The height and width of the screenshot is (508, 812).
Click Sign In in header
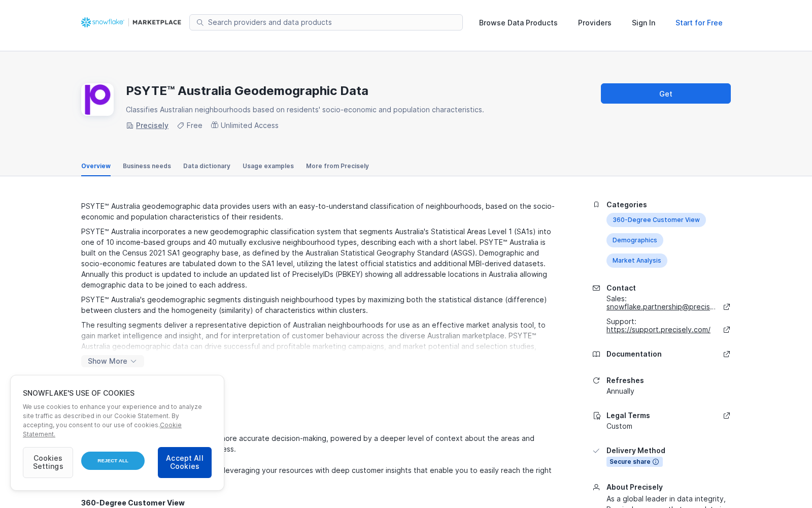(x=644, y=23)
